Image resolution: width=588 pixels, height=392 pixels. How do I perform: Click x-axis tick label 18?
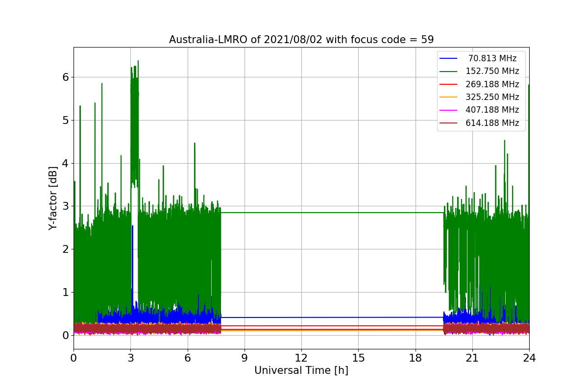(x=416, y=358)
